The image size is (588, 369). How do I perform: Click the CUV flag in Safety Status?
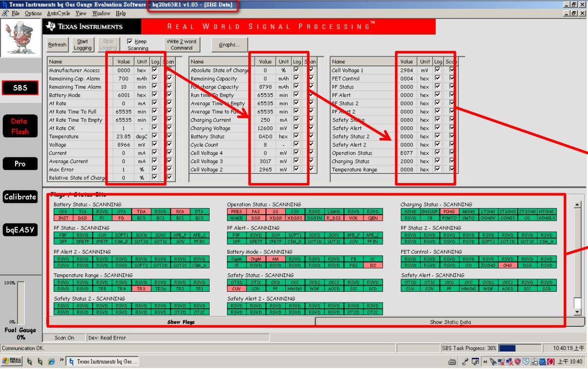click(x=236, y=288)
